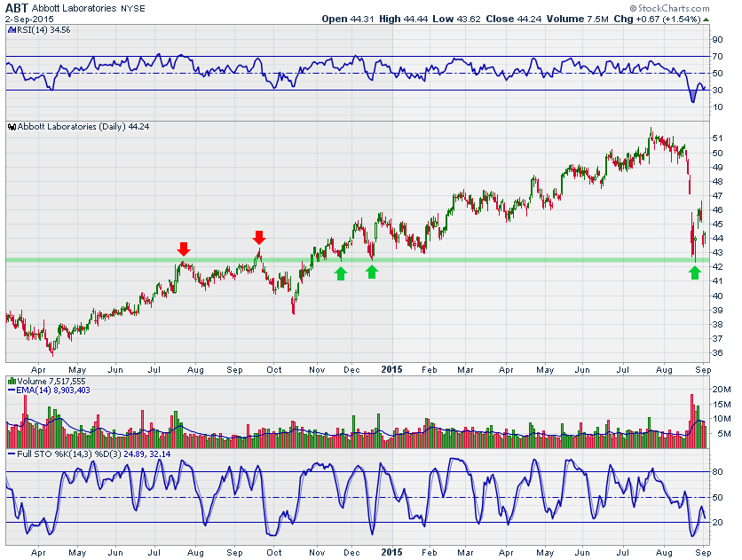Click the candlestick icon beside Abbott Laboratories (Daily)
The image size is (742, 560).
pos(12,127)
